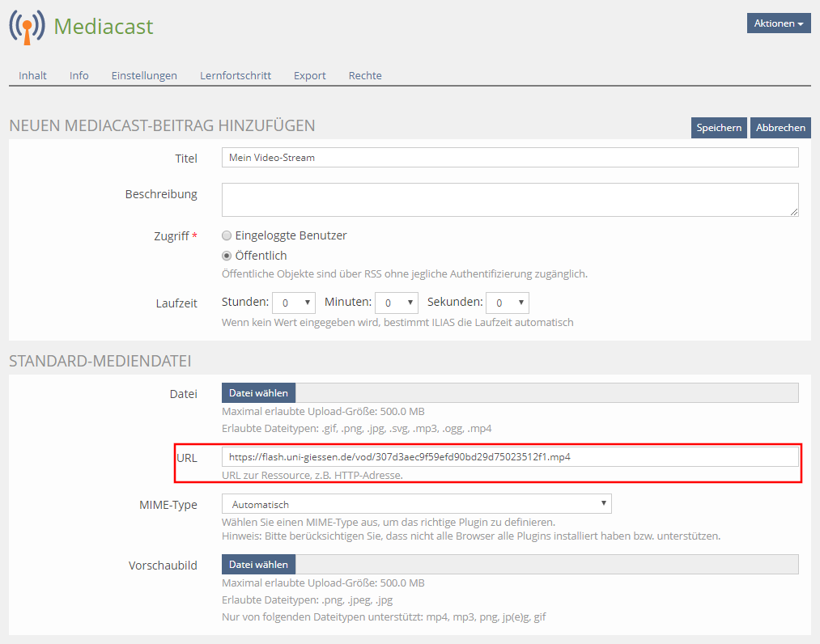Focus the Beschreibung text area
Screen dimensions: 820x644
pos(510,199)
